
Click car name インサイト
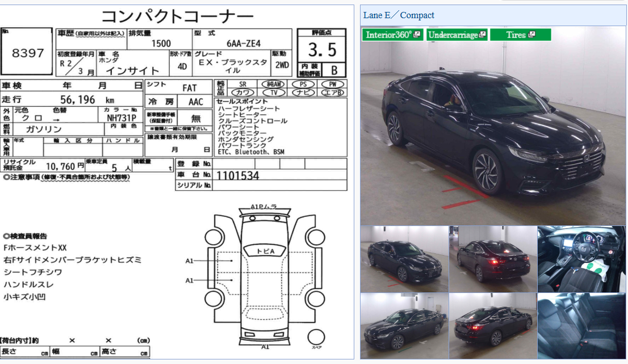pyautogui.click(x=132, y=71)
